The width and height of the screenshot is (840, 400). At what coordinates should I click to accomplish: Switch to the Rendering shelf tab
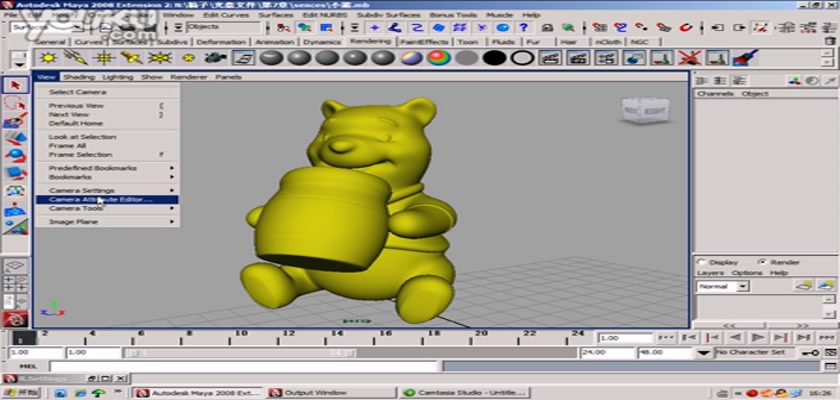pyautogui.click(x=370, y=41)
